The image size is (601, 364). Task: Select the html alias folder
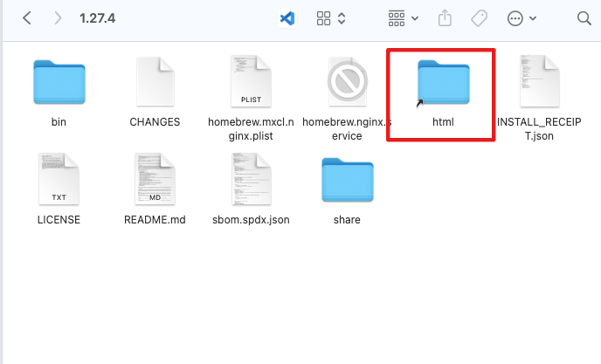pyautogui.click(x=444, y=82)
